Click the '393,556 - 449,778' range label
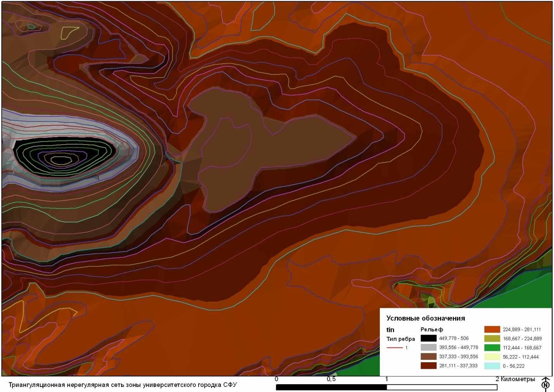 pos(459,347)
